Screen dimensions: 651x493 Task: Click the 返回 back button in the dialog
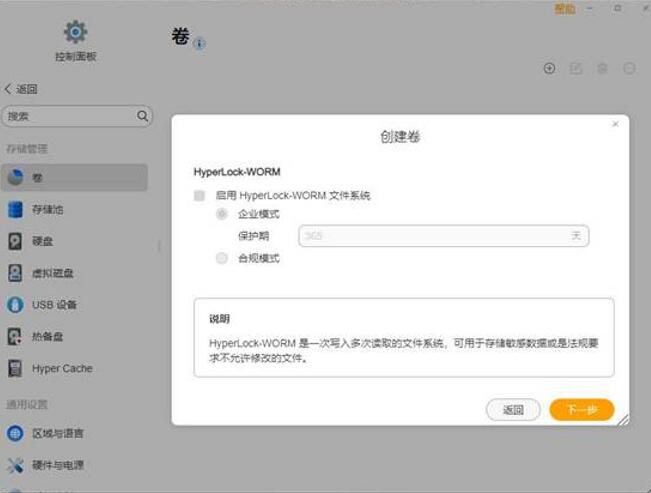pyautogui.click(x=513, y=410)
